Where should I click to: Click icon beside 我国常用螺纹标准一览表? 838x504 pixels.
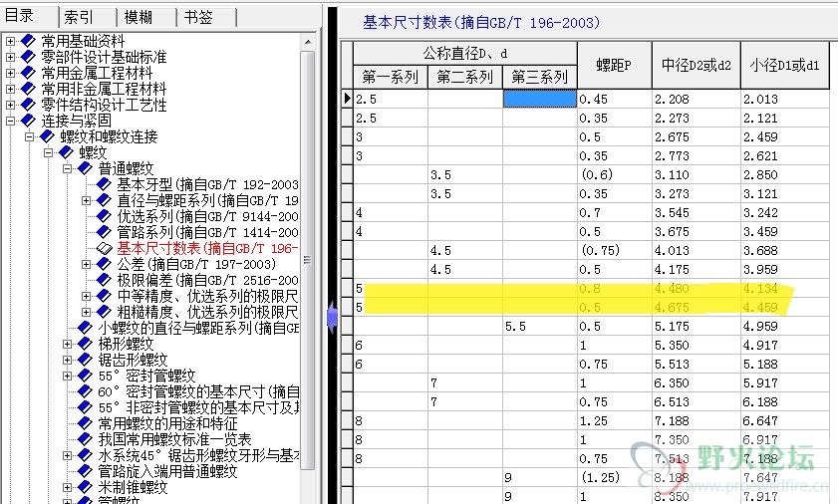pyautogui.click(x=85, y=439)
